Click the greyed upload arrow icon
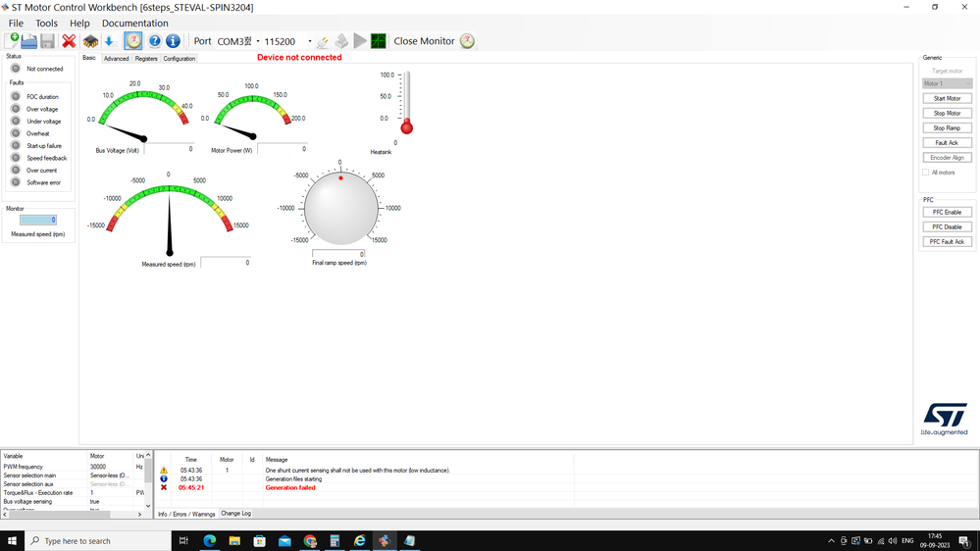980x551 pixels. [x=341, y=41]
